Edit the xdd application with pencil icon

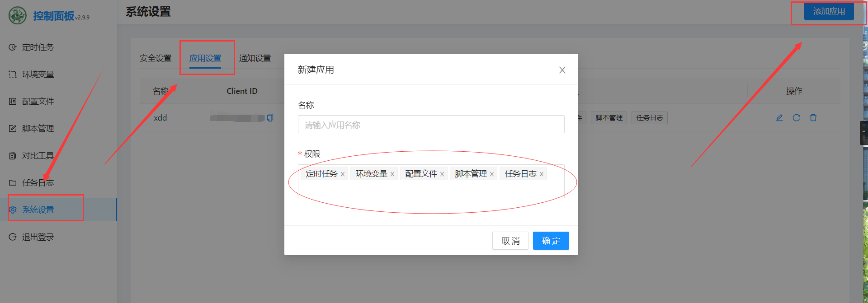point(779,118)
